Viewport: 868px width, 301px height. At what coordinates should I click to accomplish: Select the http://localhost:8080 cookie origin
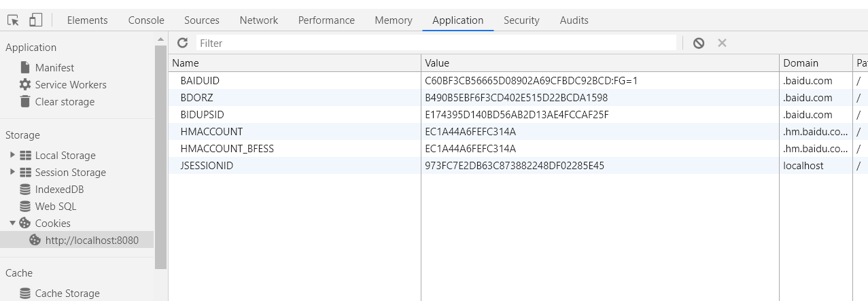(91, 240)
